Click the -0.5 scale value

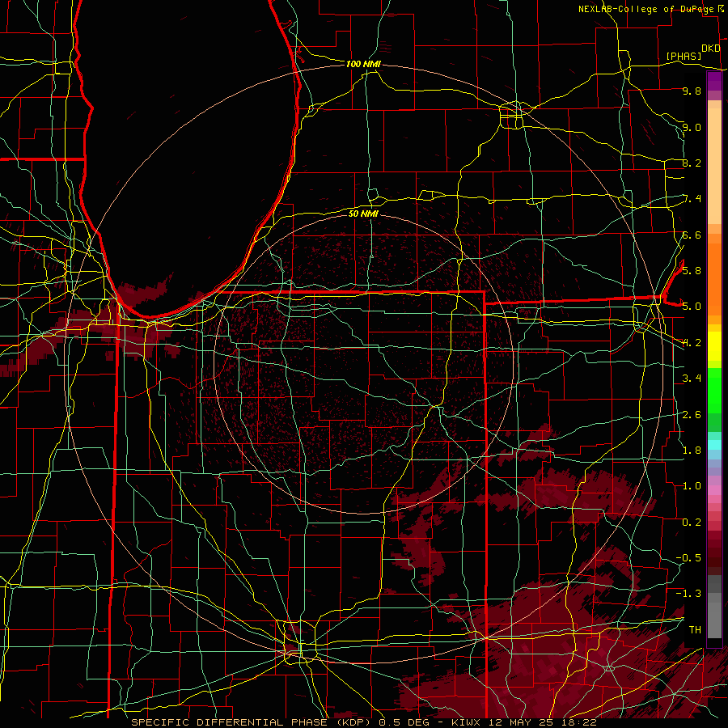[688, 558]
